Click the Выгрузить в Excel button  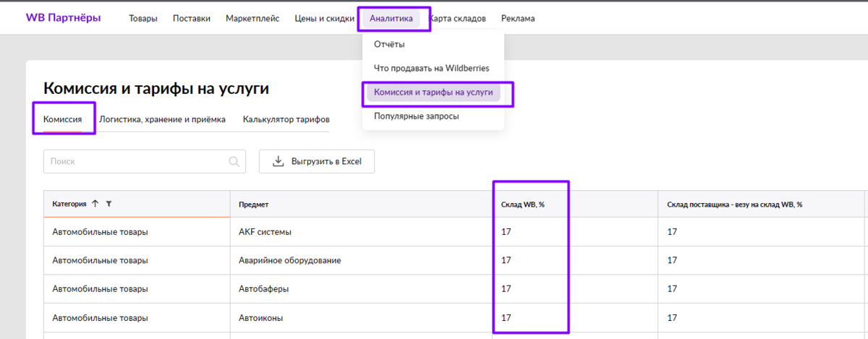click(x=317, y=161)
